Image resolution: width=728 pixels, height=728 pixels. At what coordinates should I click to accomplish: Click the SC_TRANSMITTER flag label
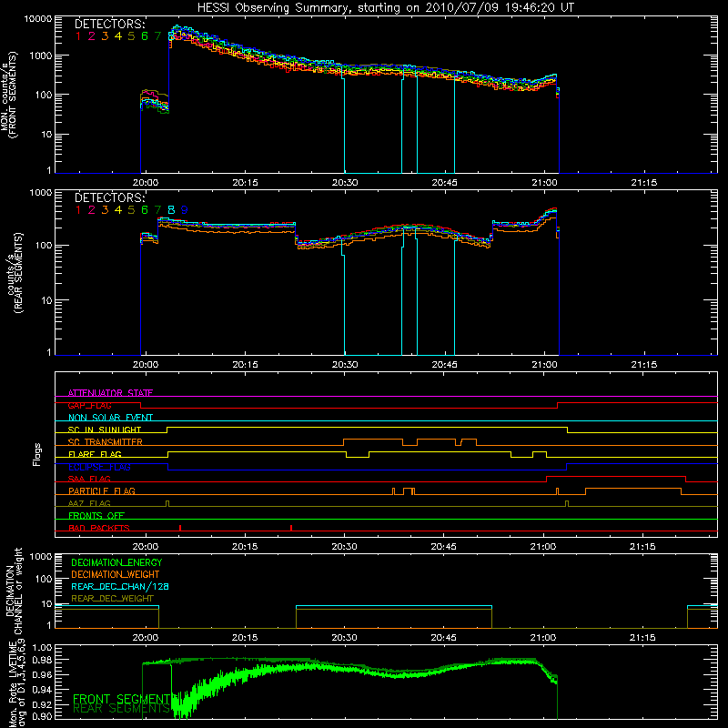pos(106,441)
